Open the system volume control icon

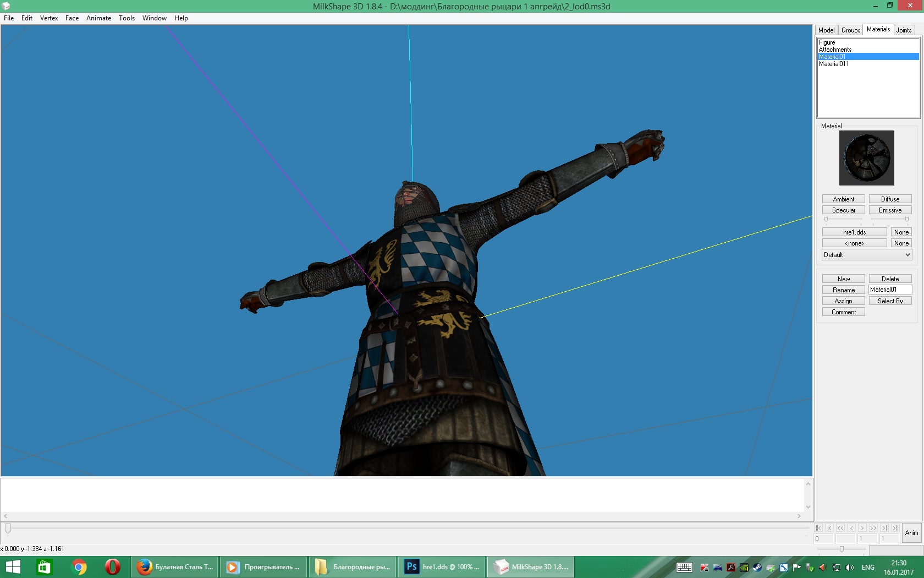850,568
